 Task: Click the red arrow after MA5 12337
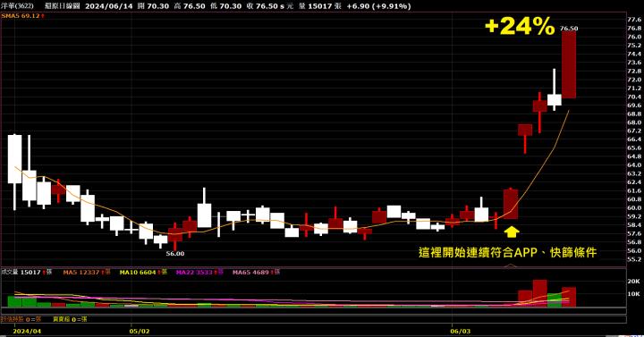coord(102,272)
